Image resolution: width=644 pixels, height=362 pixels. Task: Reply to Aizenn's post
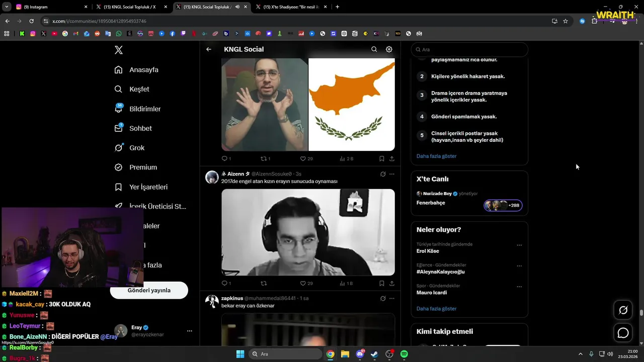(226, 284)
